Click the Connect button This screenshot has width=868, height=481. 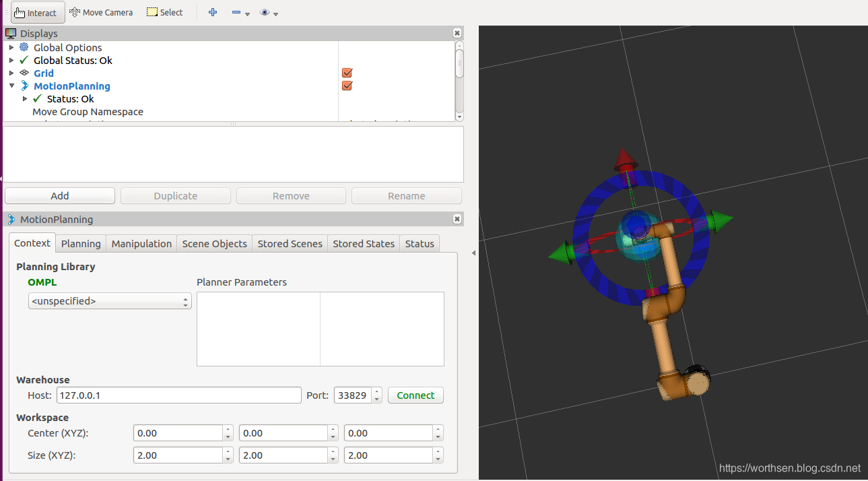tap(415, 395)
